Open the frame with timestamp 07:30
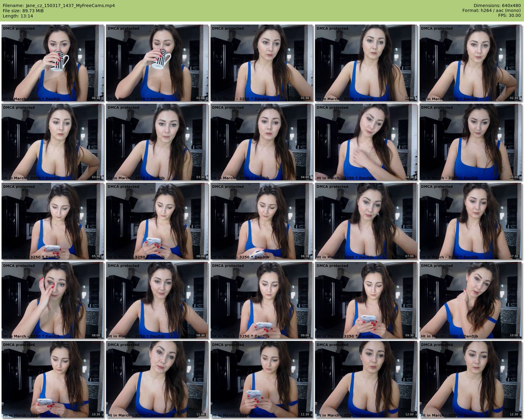Image resolution: width=524 pixels, height=420 pixels. (x=470, y=221)
